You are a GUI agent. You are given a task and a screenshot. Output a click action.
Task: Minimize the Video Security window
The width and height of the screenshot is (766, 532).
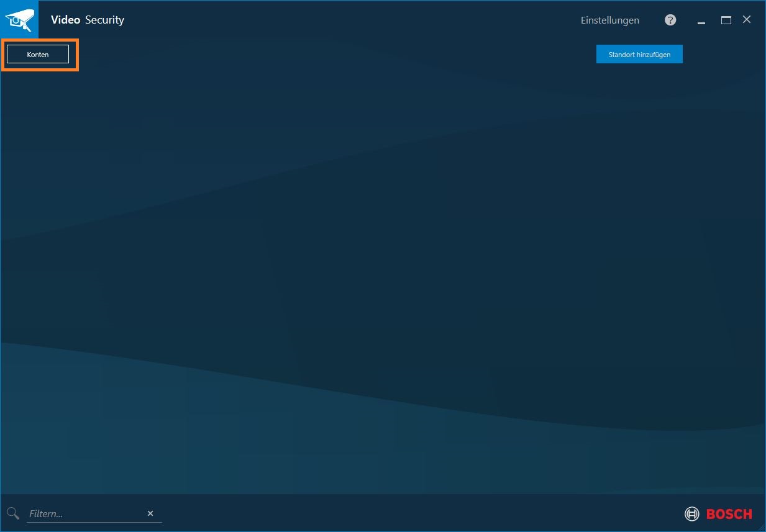[x=701, y=20]
